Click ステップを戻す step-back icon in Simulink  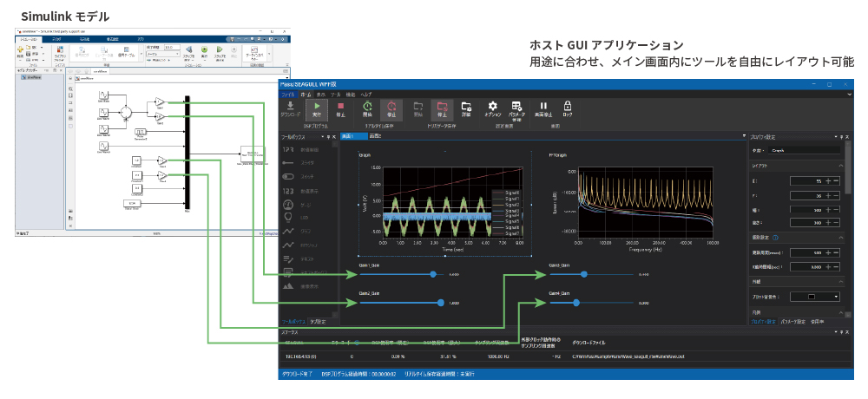click(x=188, y=49)
